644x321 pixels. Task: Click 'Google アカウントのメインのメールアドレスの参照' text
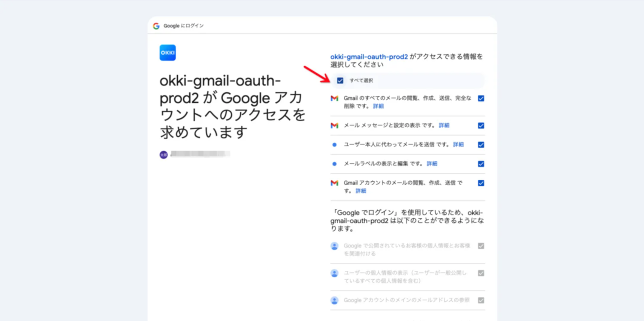407,300
